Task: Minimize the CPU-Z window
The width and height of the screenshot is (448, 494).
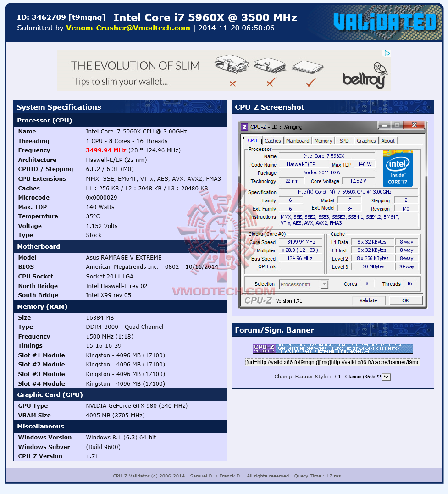Action: pyautogui.click(x=384, y=126)
